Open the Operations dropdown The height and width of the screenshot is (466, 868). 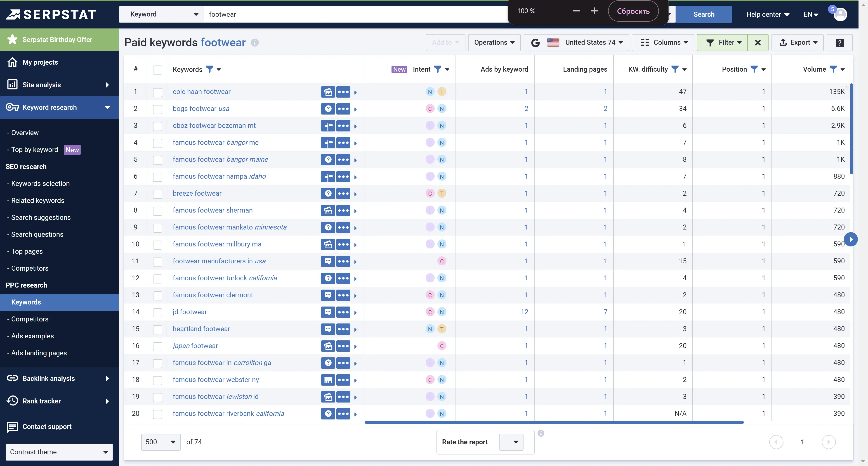494,42
